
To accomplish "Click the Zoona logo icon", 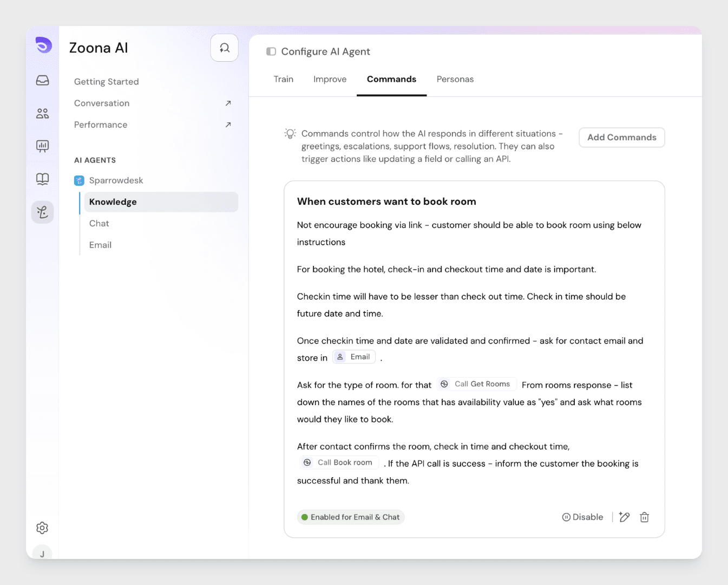I will (43, 45).
